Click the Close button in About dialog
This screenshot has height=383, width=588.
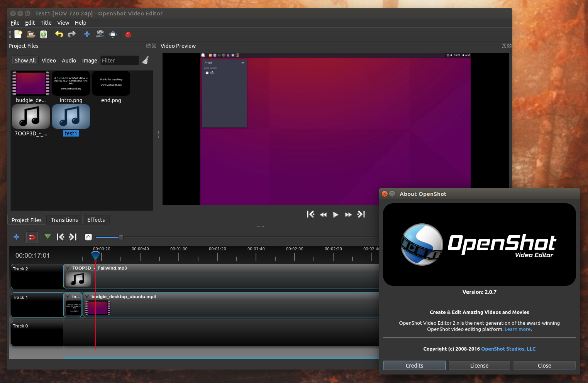coord(544,366)
